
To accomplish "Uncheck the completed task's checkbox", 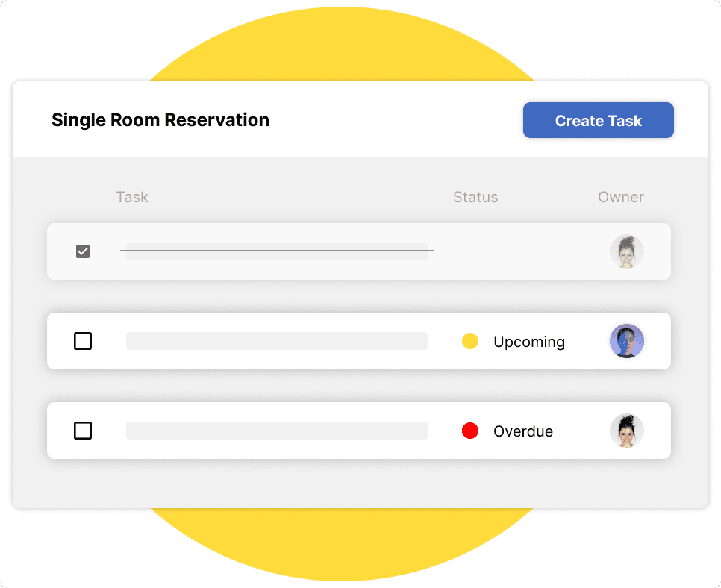I will coord(83,251).
